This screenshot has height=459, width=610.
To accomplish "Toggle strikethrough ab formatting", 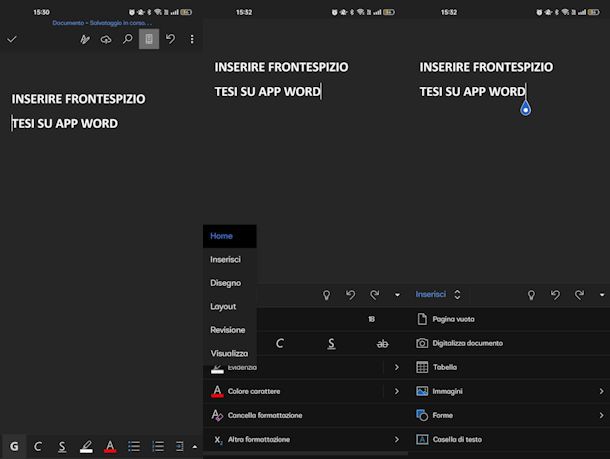I will 382,344.
